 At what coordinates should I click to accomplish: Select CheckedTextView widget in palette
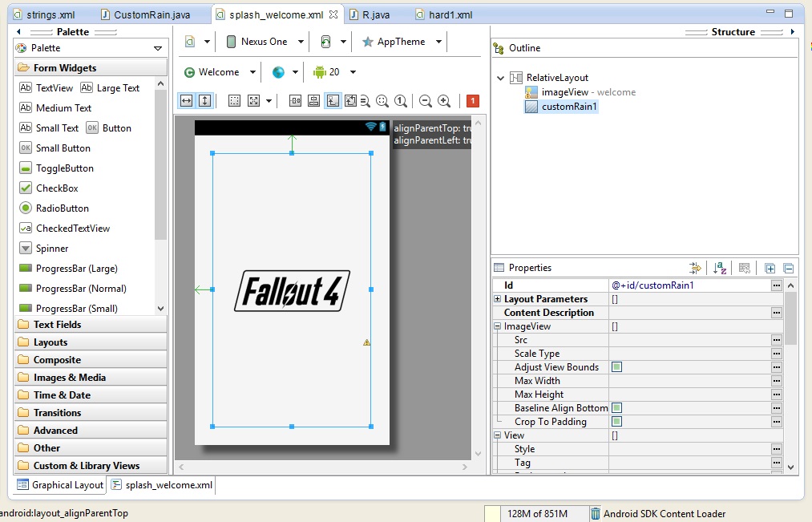(65, 229)
